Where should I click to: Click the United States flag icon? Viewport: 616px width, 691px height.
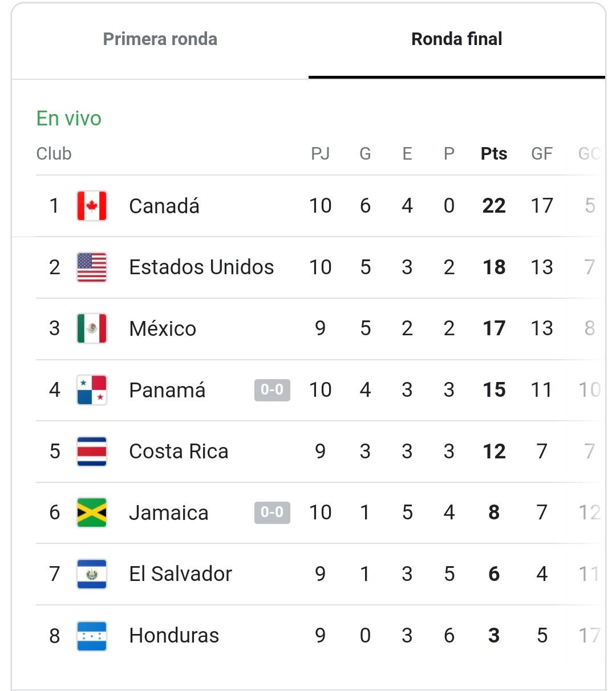tap(92, 267)
